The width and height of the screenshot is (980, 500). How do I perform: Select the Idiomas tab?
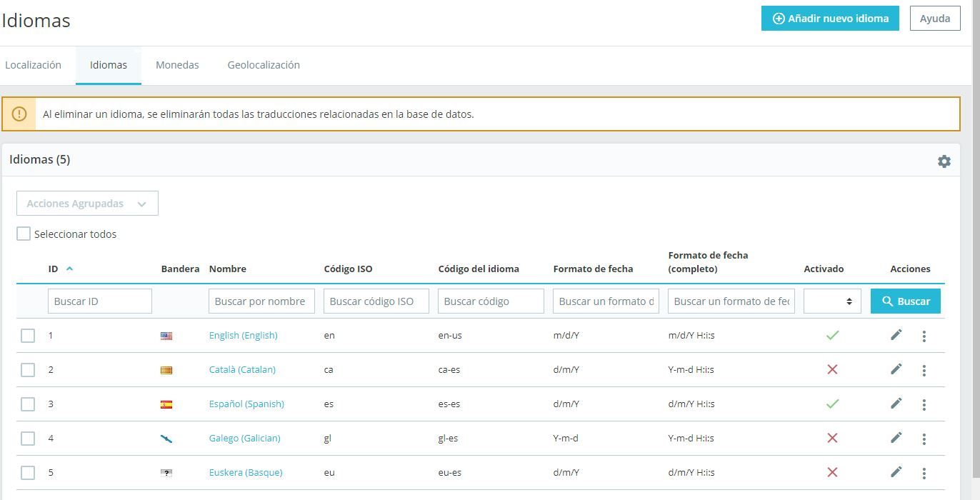coord(109,65)
